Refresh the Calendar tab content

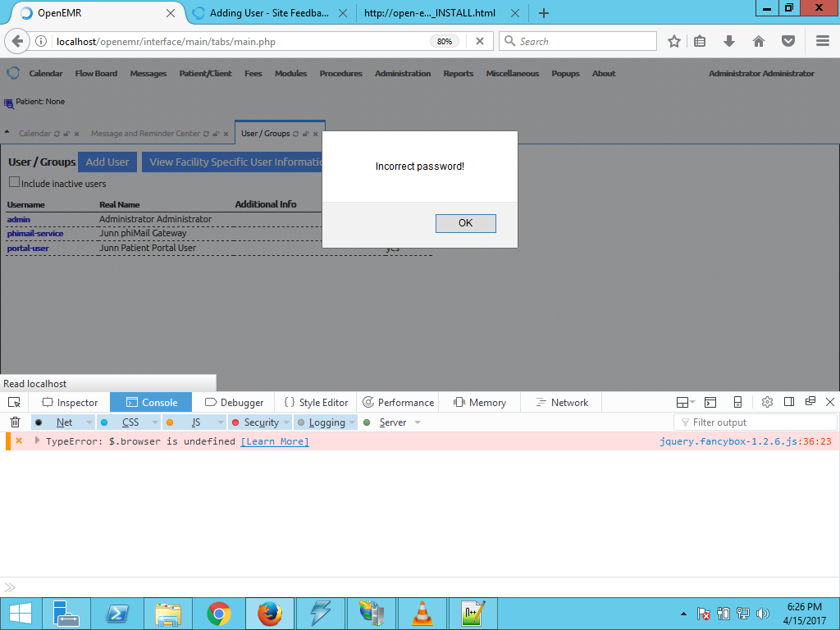(x=57, y=134)
